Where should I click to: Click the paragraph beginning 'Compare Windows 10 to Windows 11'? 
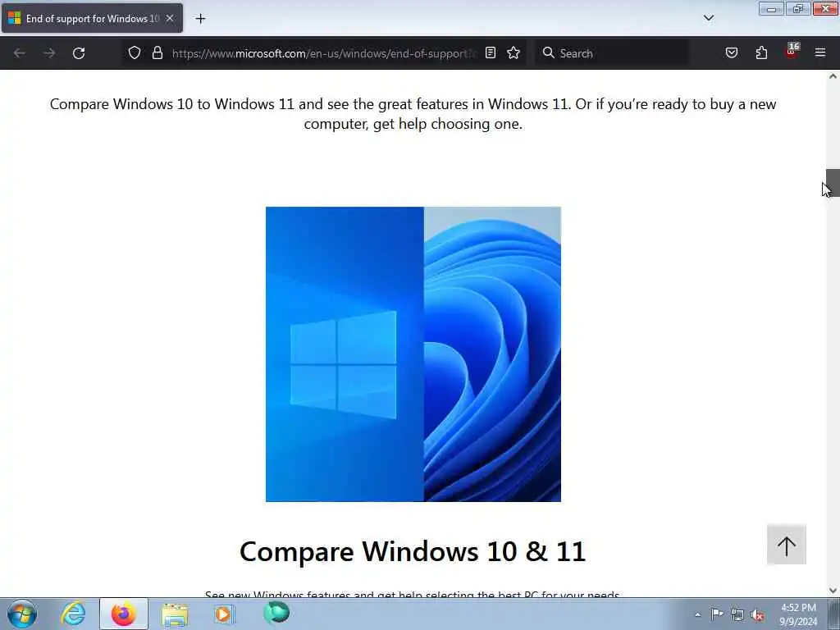[x=413, y=113]
